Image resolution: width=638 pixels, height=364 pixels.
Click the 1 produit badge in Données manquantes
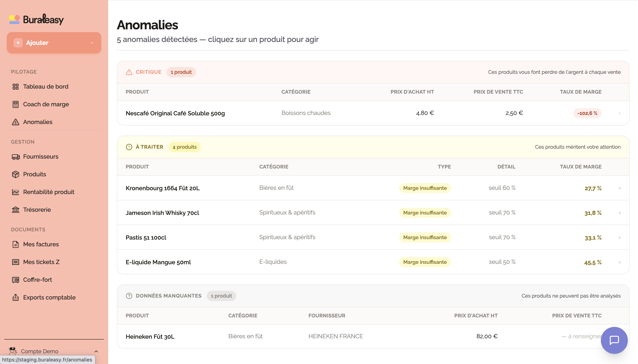coord(221,296)
